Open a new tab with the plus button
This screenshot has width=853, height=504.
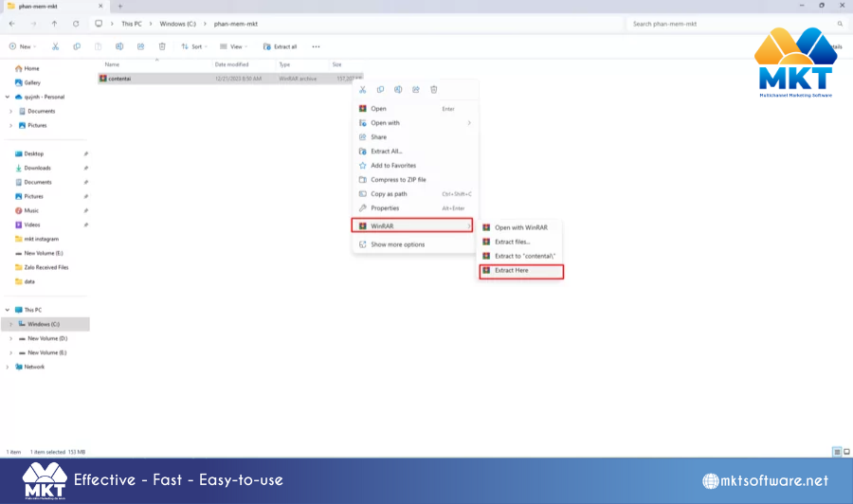[x=120, y=6]
